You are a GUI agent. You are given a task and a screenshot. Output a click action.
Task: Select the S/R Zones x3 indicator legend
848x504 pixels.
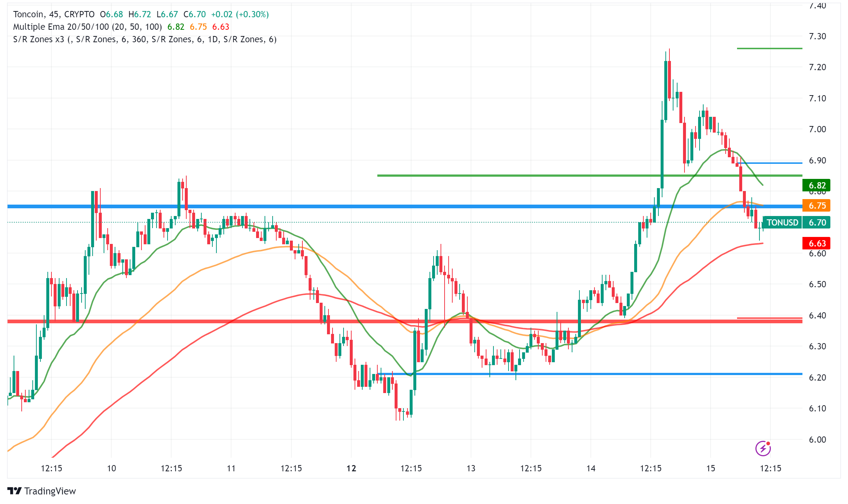[x=145, y=39]
